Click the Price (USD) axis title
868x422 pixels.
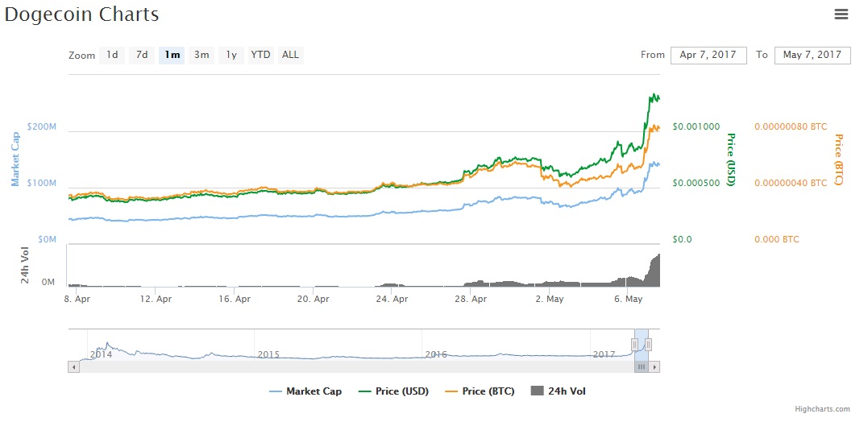point(730,159)
